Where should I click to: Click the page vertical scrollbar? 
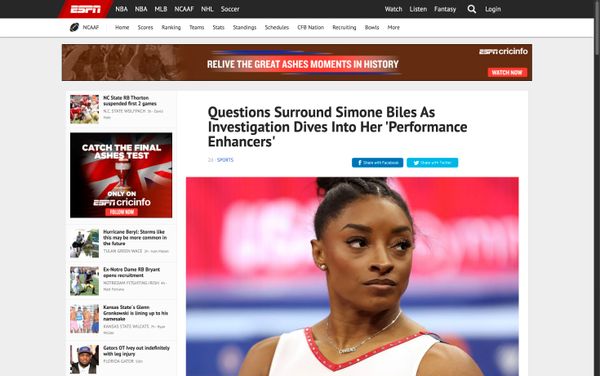pos(597,188)
